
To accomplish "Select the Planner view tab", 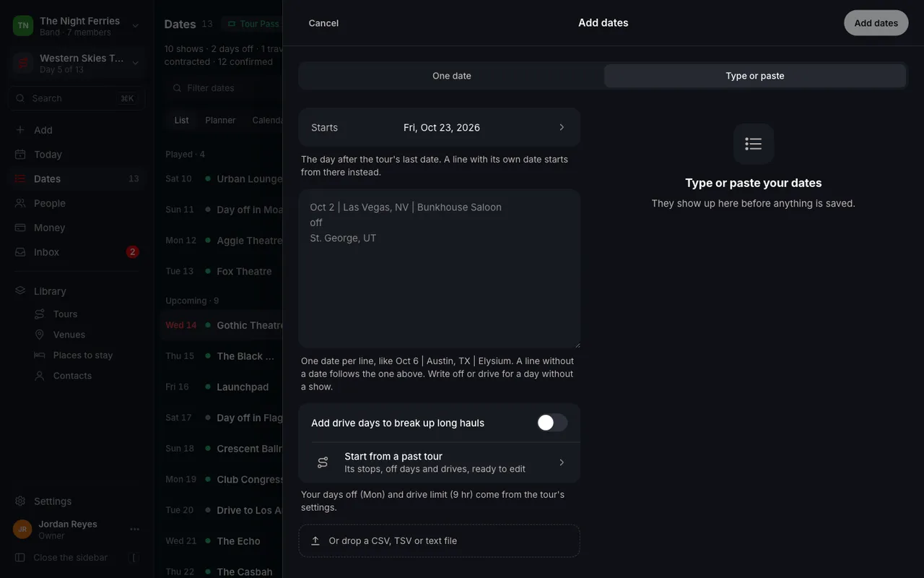I will click(x=220, y=120).
